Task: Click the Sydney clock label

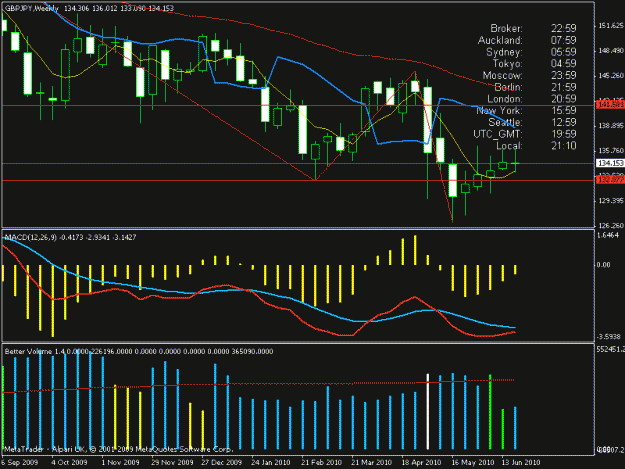Action: (x=504, y=52)
